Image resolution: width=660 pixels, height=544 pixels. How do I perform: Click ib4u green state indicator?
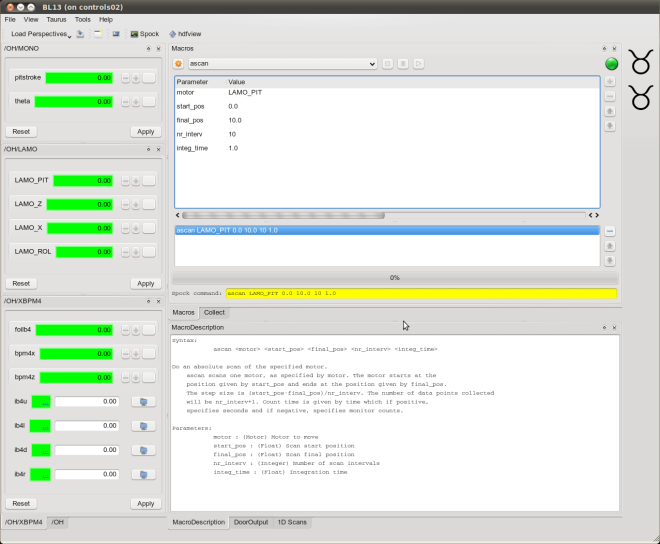(41, 402)
